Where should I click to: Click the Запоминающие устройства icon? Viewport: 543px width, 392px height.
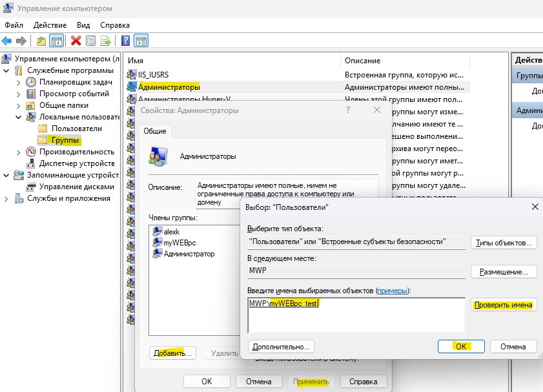[19, 175]
